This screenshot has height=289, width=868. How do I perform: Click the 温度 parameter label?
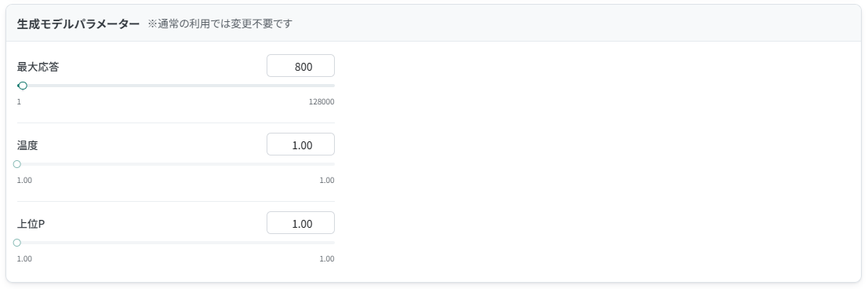pos(27,146)
